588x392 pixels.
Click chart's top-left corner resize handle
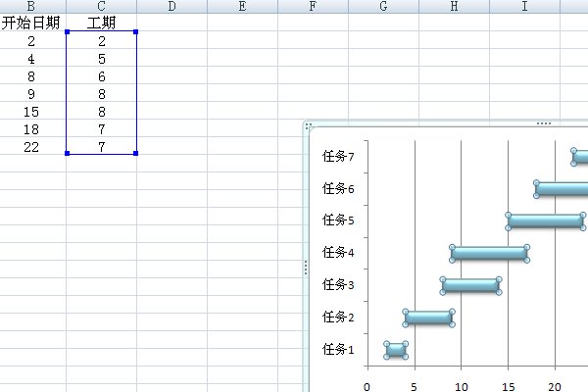tap(309, 125)
